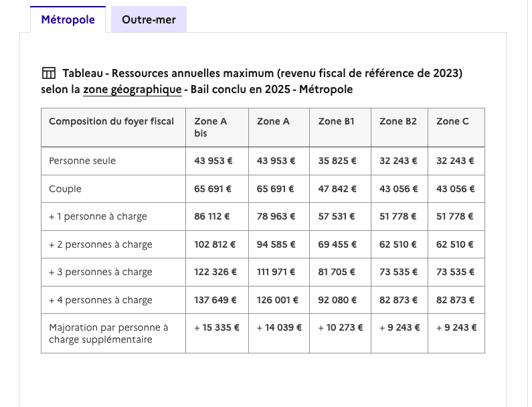Click Majoration par personne à charge label
The height and width of the screenshot is (407, 532).
pyautogui.click(x=108, y=333)
